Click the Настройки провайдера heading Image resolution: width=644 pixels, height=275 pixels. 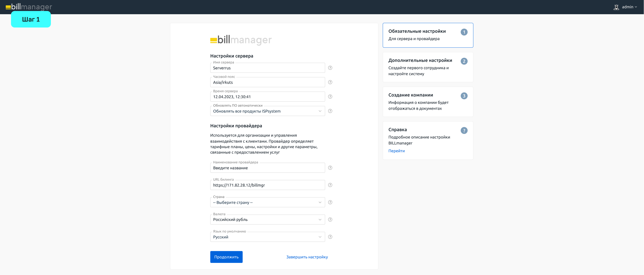click(236, 126)
